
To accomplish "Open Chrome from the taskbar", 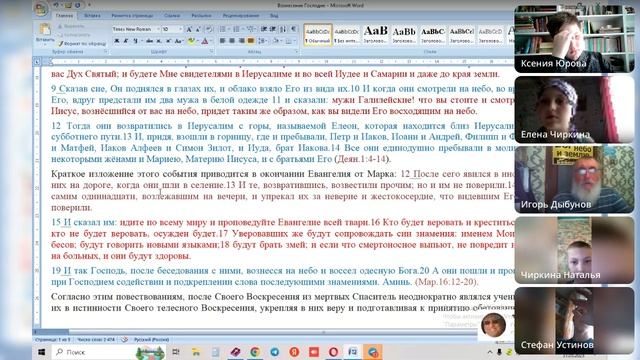I will click(x=255, y=352).
